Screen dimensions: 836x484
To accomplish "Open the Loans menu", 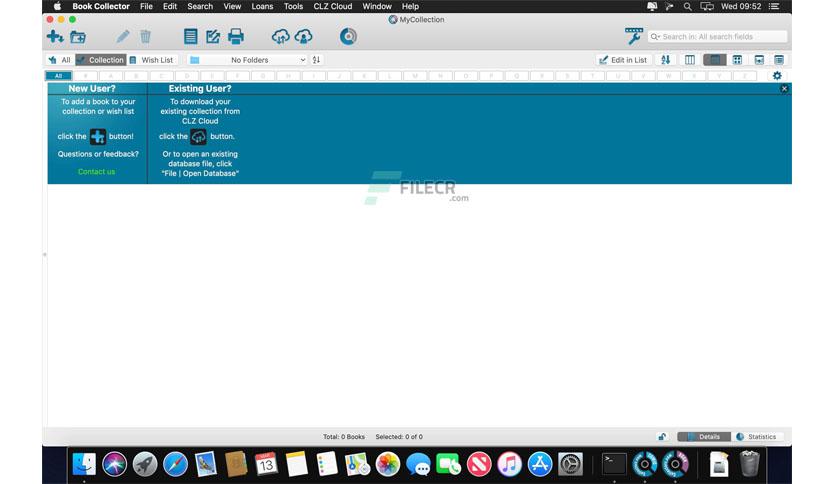I will (x=262, y=6).
